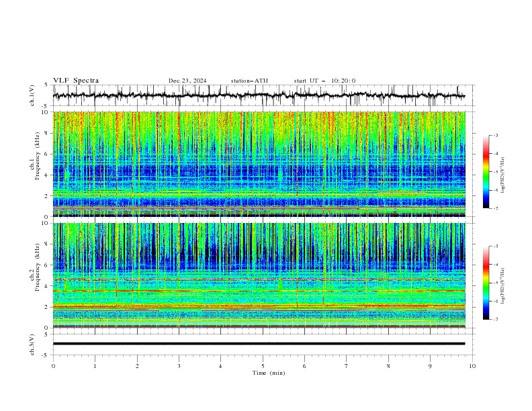Select the date text "Dec. 23, 2024"

187,81
